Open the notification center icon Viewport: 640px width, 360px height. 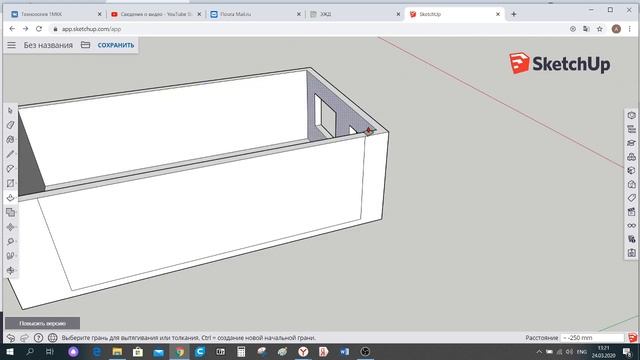(627, 351)
